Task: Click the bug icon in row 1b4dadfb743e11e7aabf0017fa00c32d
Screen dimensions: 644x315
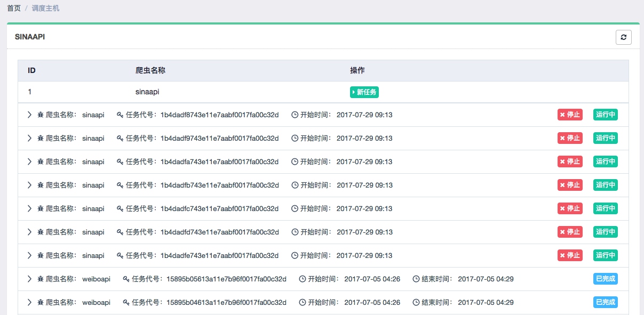Action: tap(41, 185)
